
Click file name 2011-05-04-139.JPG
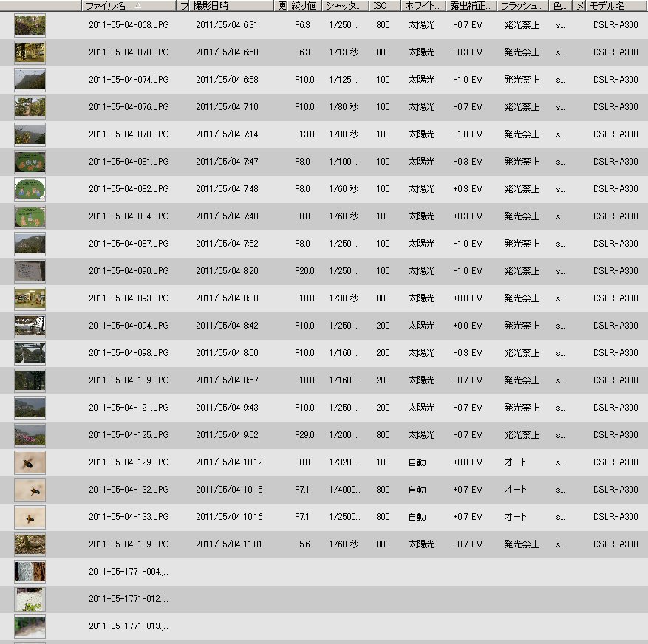tap(129, 544)
